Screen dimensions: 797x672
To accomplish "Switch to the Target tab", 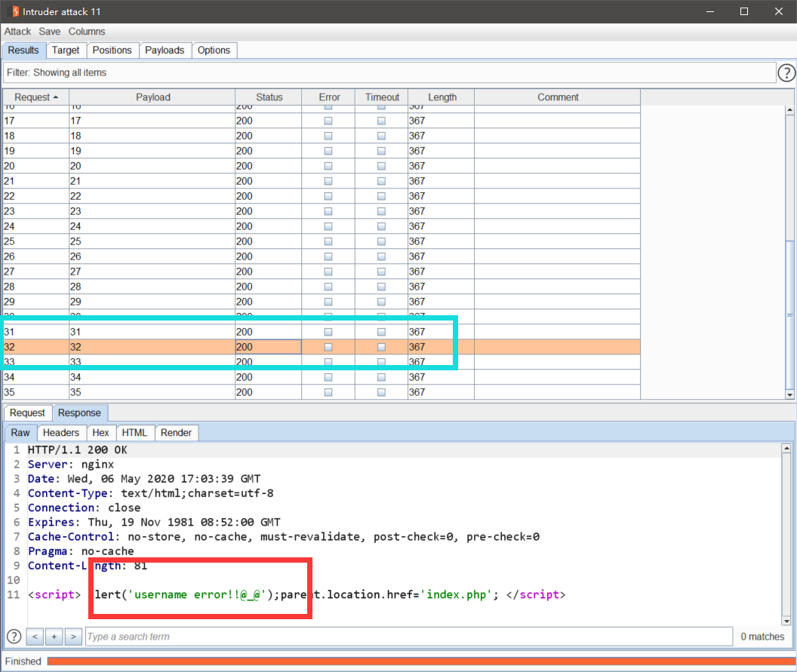I will coord(66,51).
